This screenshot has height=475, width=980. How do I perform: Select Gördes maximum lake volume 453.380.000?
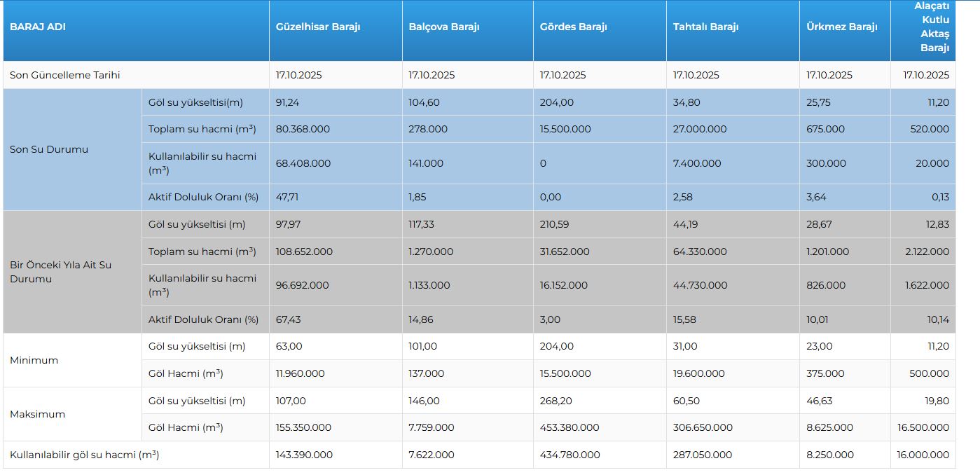[x=570, y=427]
